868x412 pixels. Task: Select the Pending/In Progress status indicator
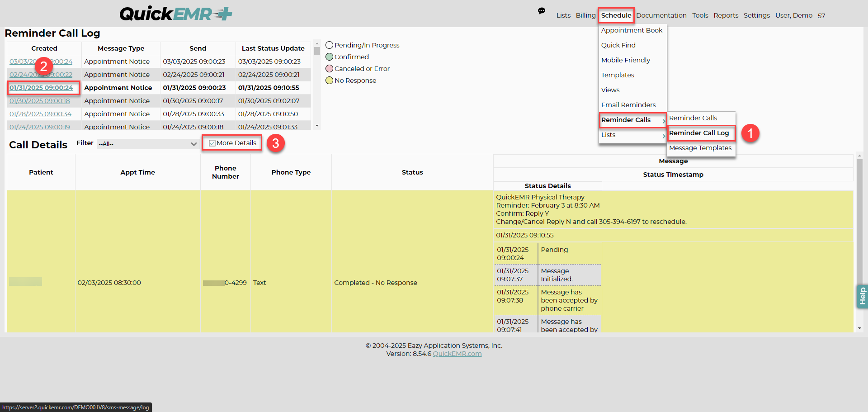click(x=330, y=45)
